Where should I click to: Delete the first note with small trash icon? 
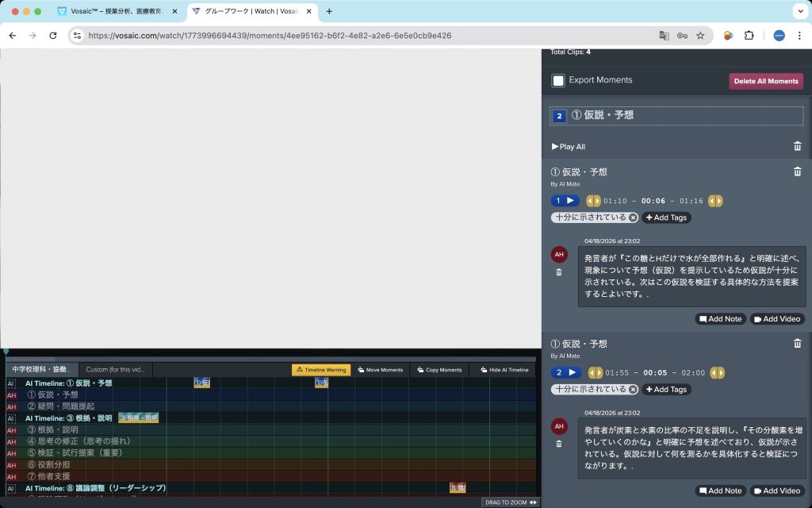click(x=559, y=272)
